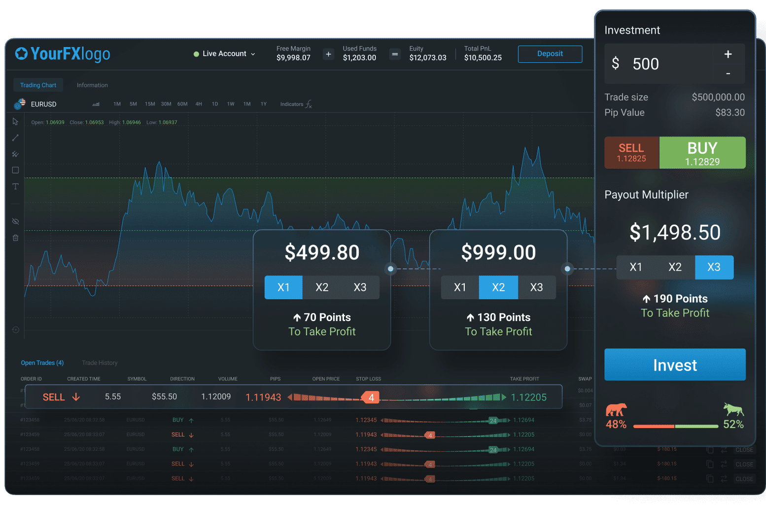Open the Indicators menu
The image size is (766, 532).
point(296,104)
